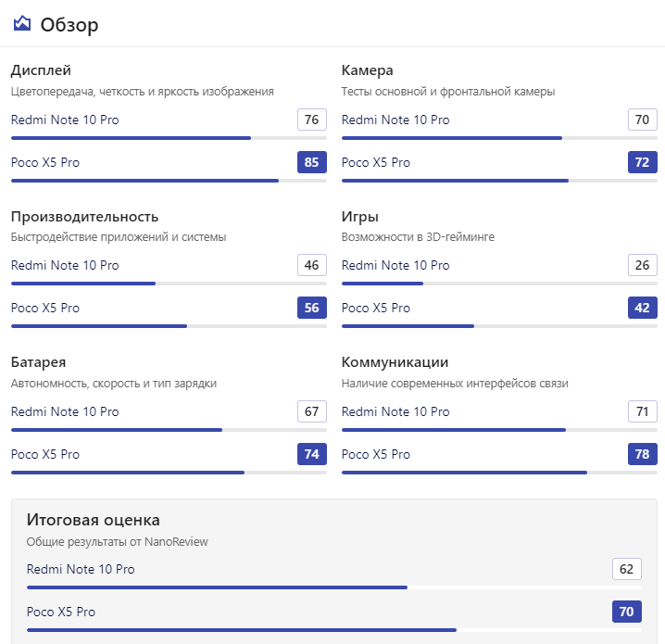Open Redmi Note 10 Pro link under Игры
665x644 pixels.
pos(395,265)
